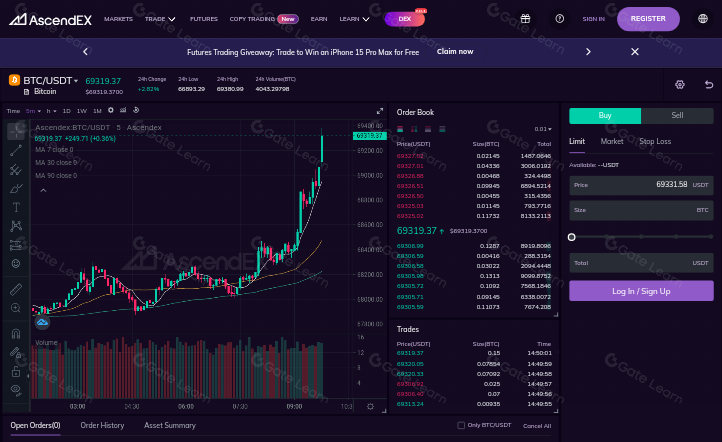The height and width of the screenshot is (442, 722).
Task: Select the crosshair cursor tool
Action: [x=16, y=131]
